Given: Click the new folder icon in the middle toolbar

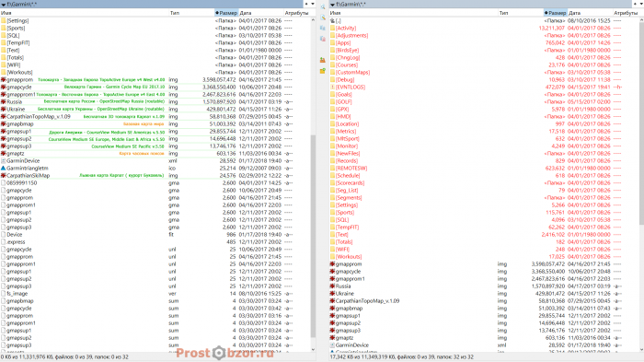Looking at the screenshot, I should coord(322,71).
